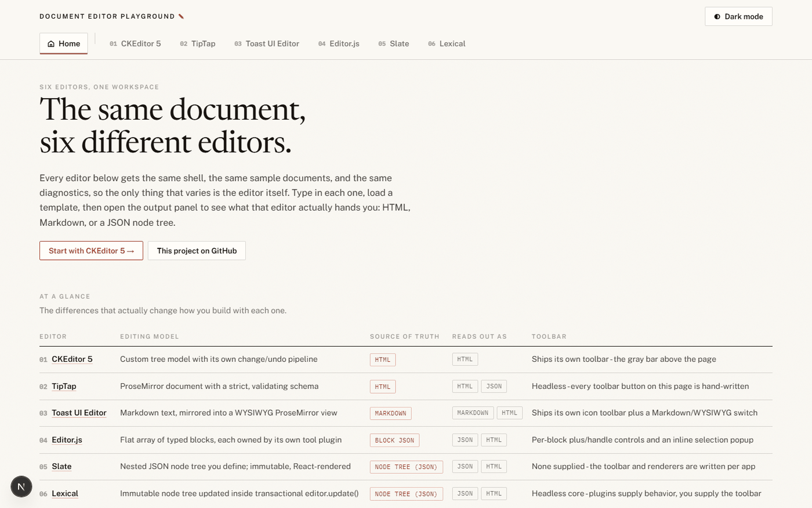812x508 pixels.
Task: Switch to the Slate tab
Action: point(394,44)
